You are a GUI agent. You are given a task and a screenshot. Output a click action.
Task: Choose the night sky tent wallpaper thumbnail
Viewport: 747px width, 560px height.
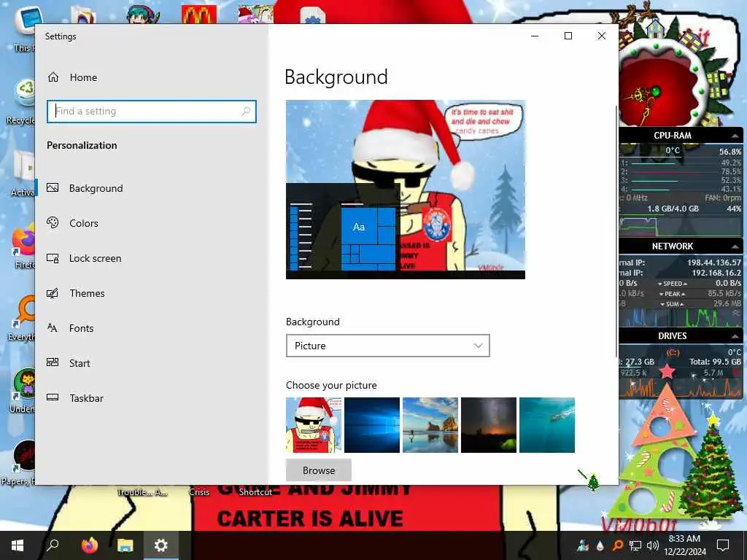click(488, 425)
